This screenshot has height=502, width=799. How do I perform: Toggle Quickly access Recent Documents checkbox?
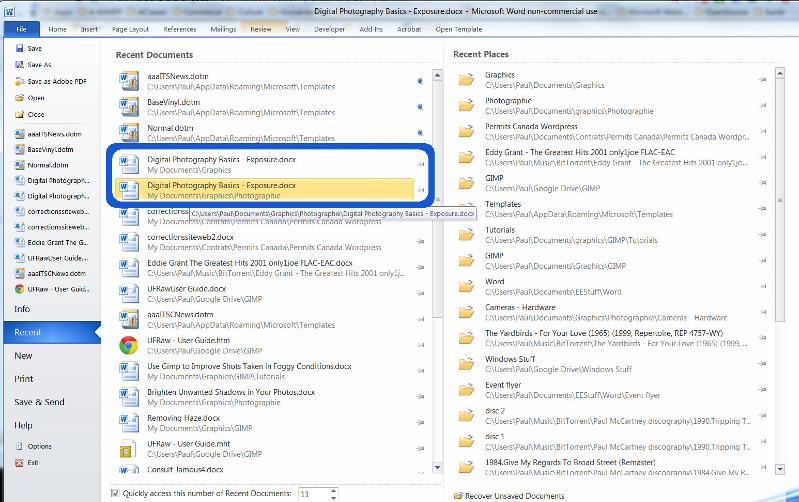tap(115, 493)
